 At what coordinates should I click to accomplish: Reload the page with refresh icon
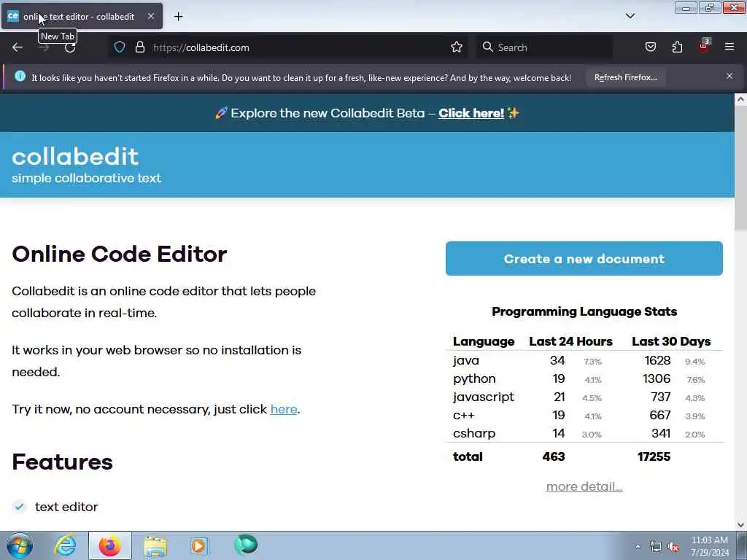(x=70, y=47)
